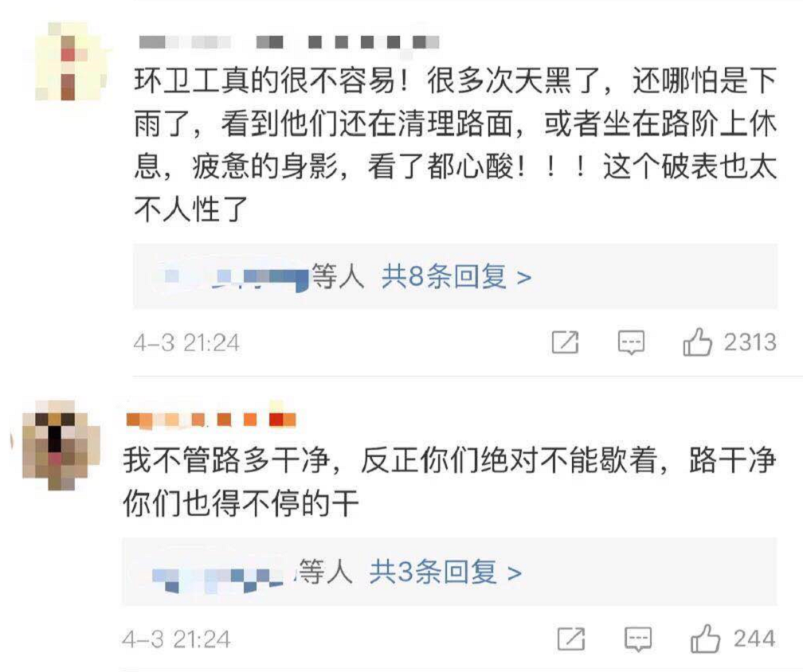Tap the thumbs-up icon next to 244

[x=705, y=639]
